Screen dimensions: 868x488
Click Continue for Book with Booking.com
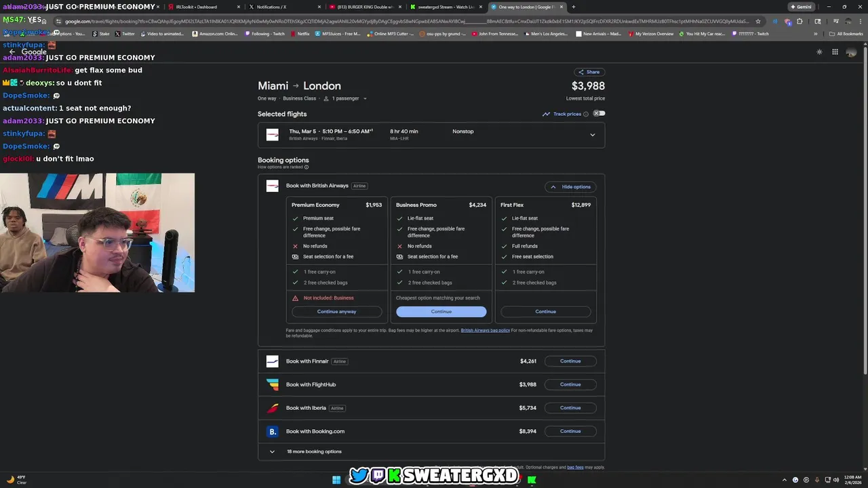click(x=570, y=431)
